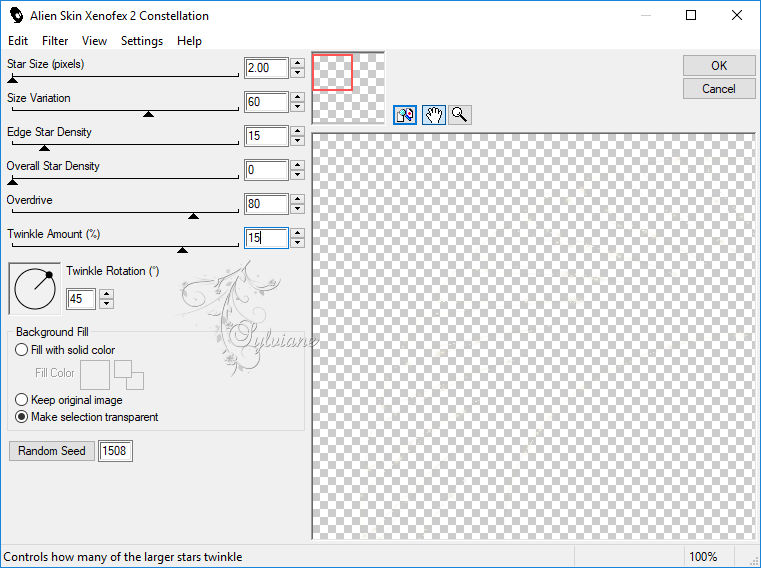Click the Star Size slider handle

13,80
